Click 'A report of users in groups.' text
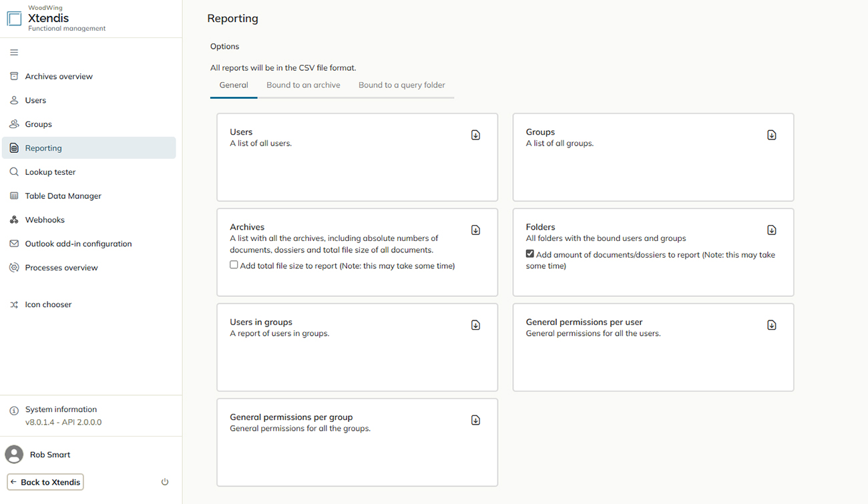868x504 pixels. 279,334
